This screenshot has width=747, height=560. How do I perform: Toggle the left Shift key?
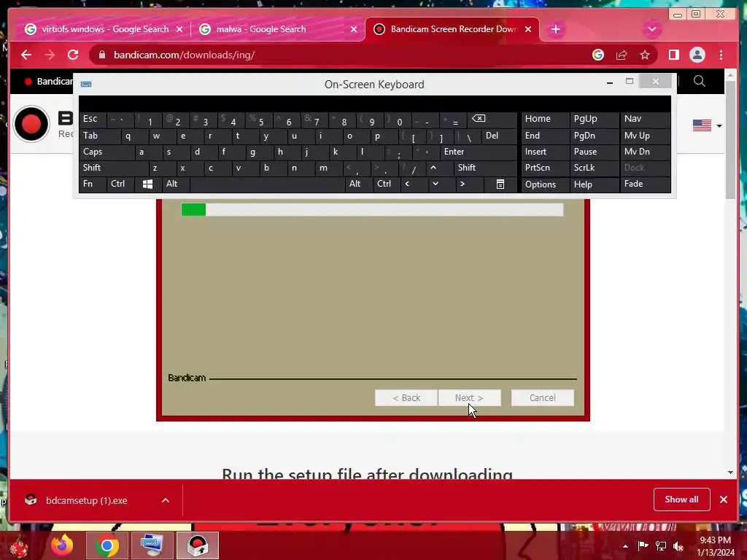[x=114, y=168]
